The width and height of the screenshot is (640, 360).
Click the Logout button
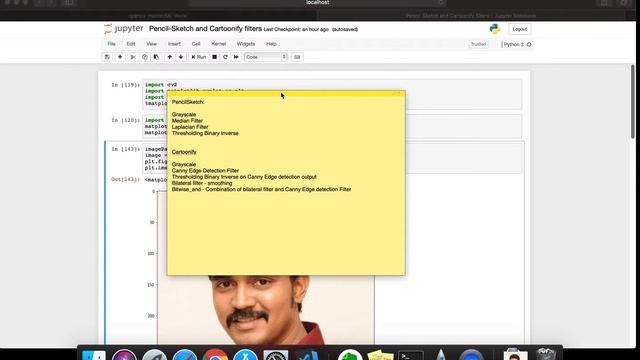coord(520,29)
